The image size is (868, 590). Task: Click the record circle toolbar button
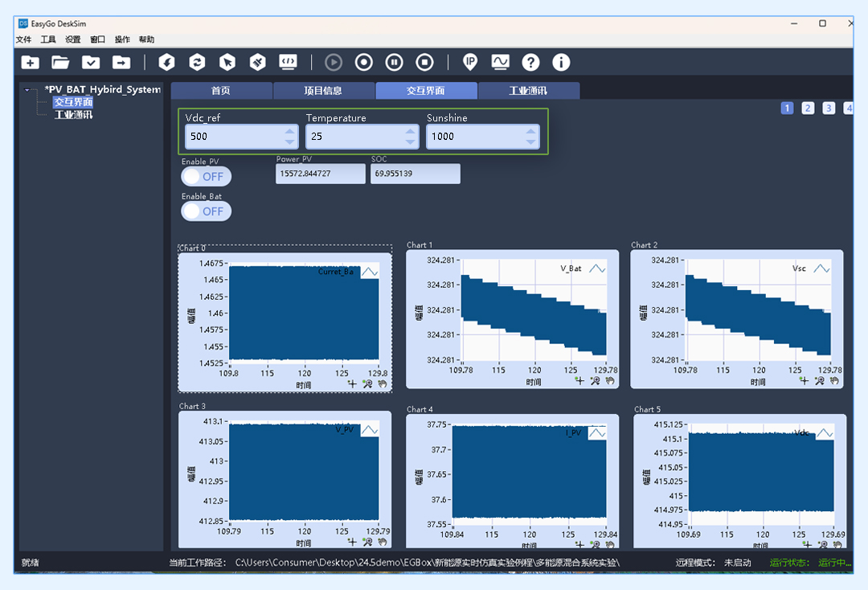tap(364, 63)
